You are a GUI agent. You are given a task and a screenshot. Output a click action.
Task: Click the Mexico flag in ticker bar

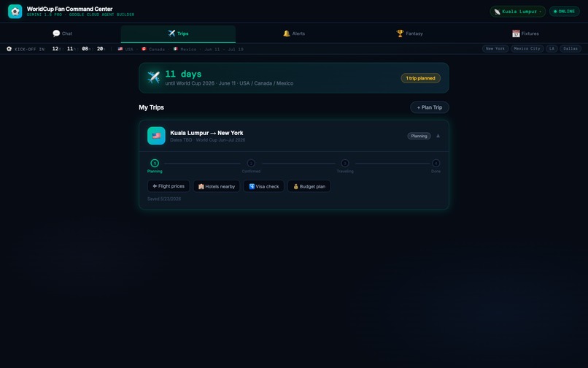pyautogui.click(x=175, y=49)
